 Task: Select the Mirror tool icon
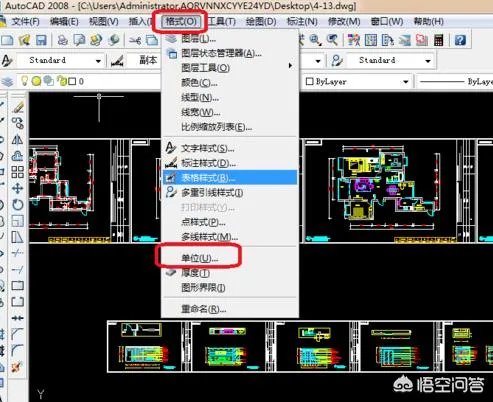(x=17, y=140)
